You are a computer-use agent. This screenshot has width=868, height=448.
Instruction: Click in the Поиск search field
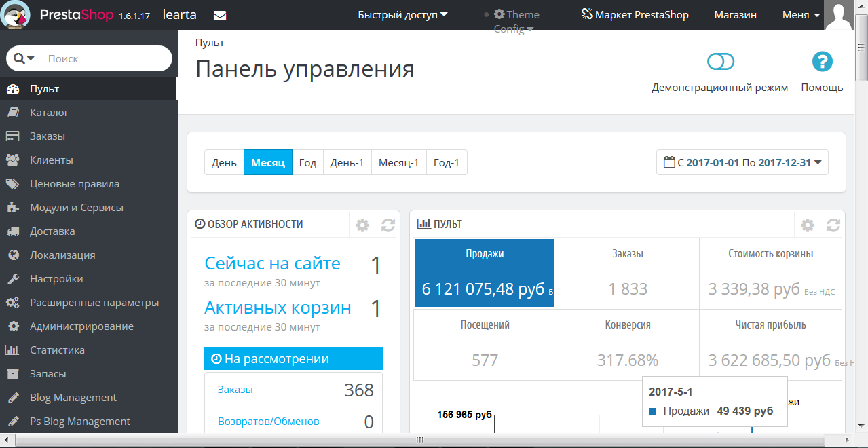tap(105, 59)
